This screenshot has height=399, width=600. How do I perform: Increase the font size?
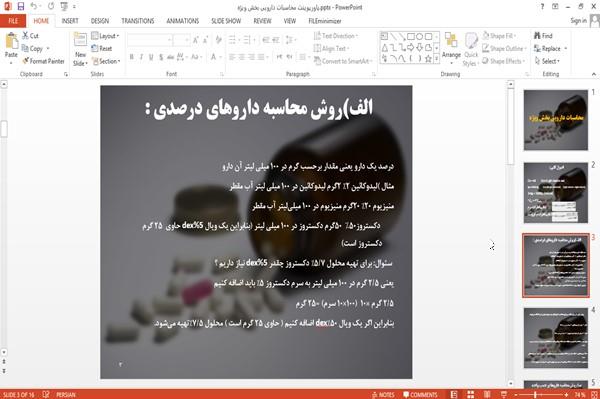pos(196,40)
